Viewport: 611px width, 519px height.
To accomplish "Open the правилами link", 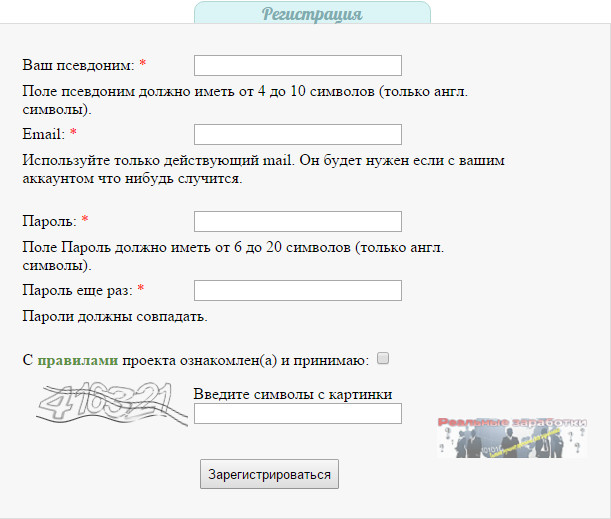I will coord(77,359).
